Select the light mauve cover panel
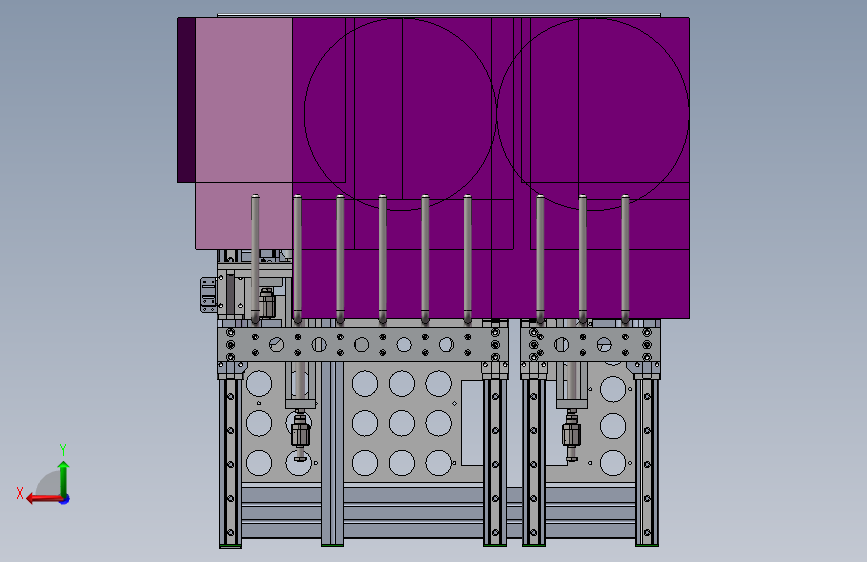867x562 pixels. click(244, 133)
